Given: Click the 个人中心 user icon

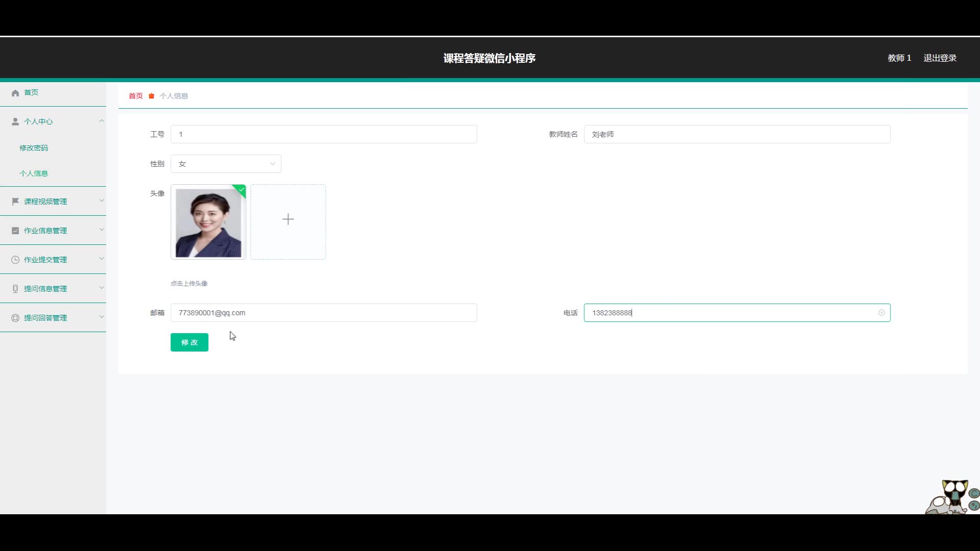Looking at the screenshot, I should point(15,121).
